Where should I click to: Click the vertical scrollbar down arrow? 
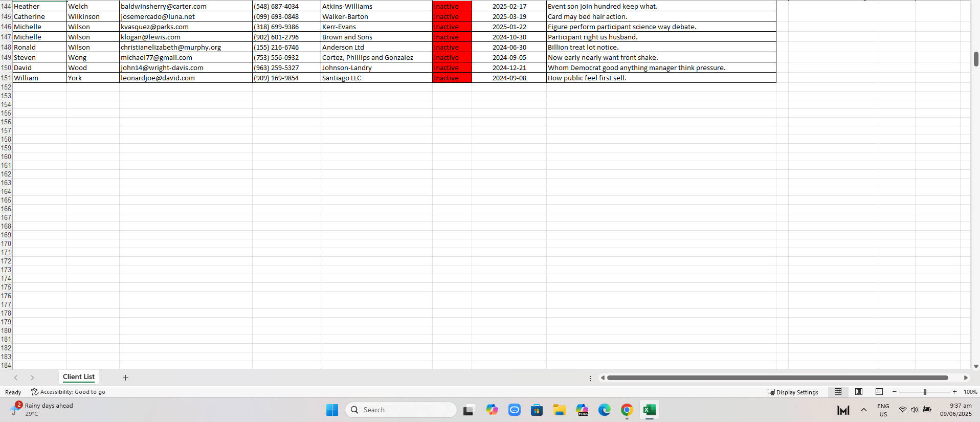pos(976,366)
